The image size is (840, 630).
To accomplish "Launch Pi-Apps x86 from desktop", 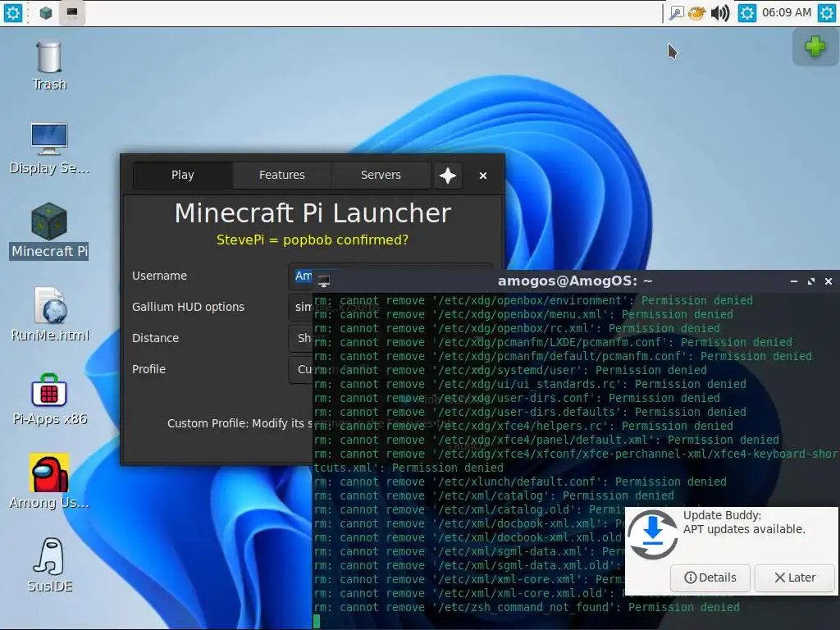I will (x=49, y=399).
